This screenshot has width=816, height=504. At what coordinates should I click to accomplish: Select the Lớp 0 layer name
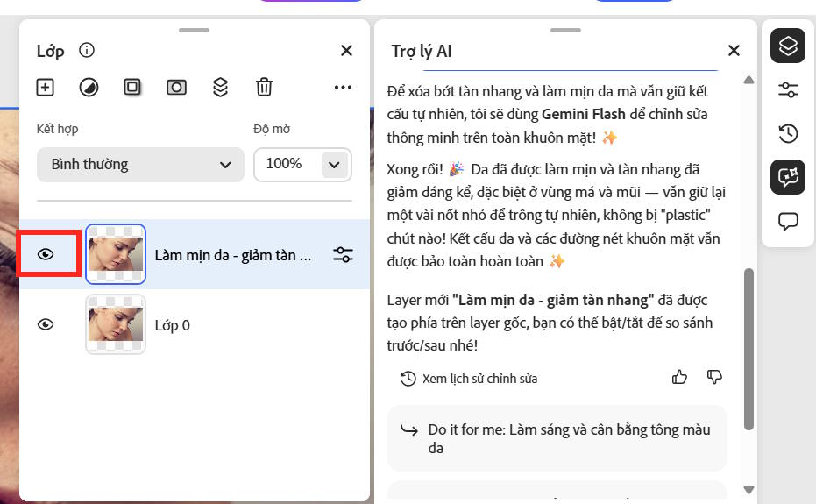[x=173, y=325]
